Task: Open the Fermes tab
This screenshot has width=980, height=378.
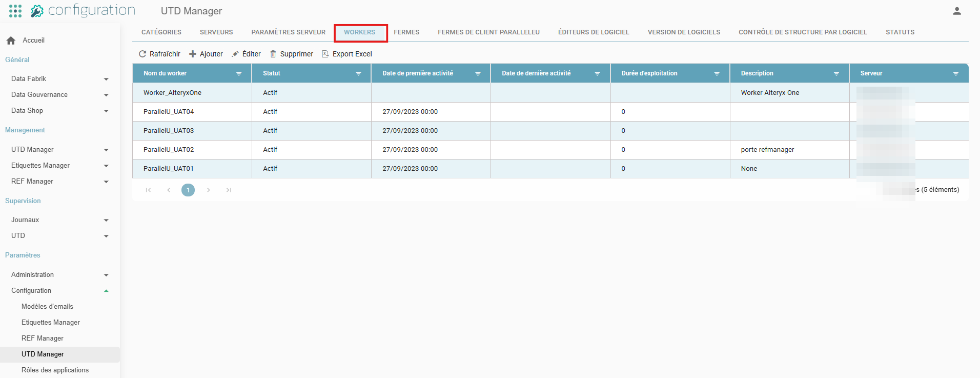Action: [x=406, y=32]
